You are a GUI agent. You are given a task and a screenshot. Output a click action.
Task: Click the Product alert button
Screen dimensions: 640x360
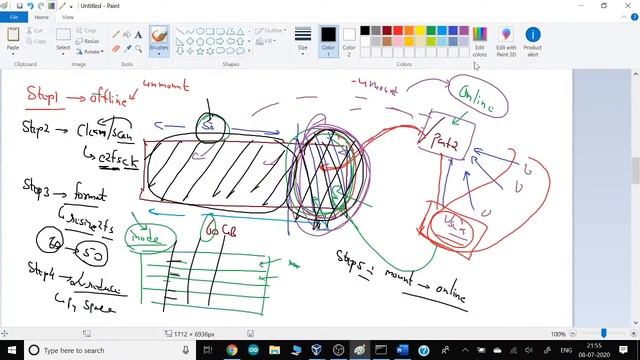533,41
